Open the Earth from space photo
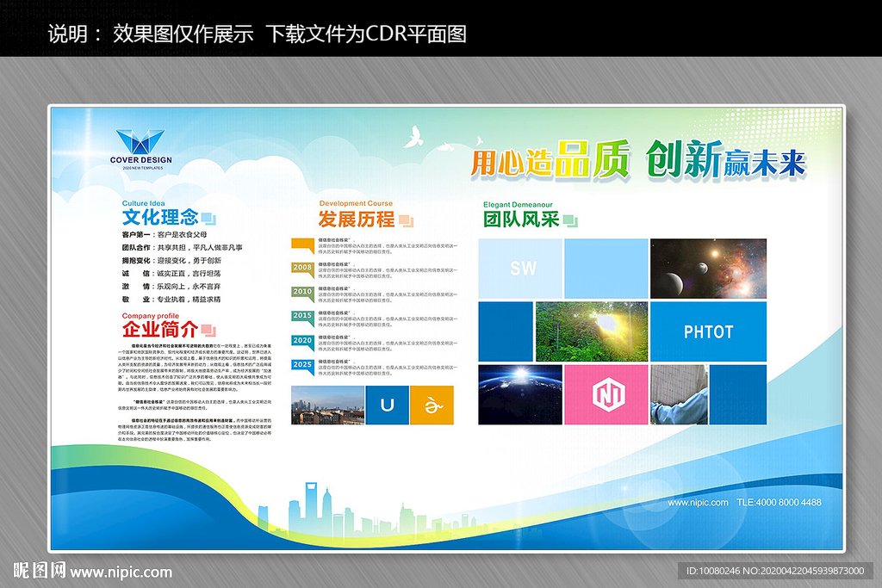882x588 pixels. click(519, 394)
